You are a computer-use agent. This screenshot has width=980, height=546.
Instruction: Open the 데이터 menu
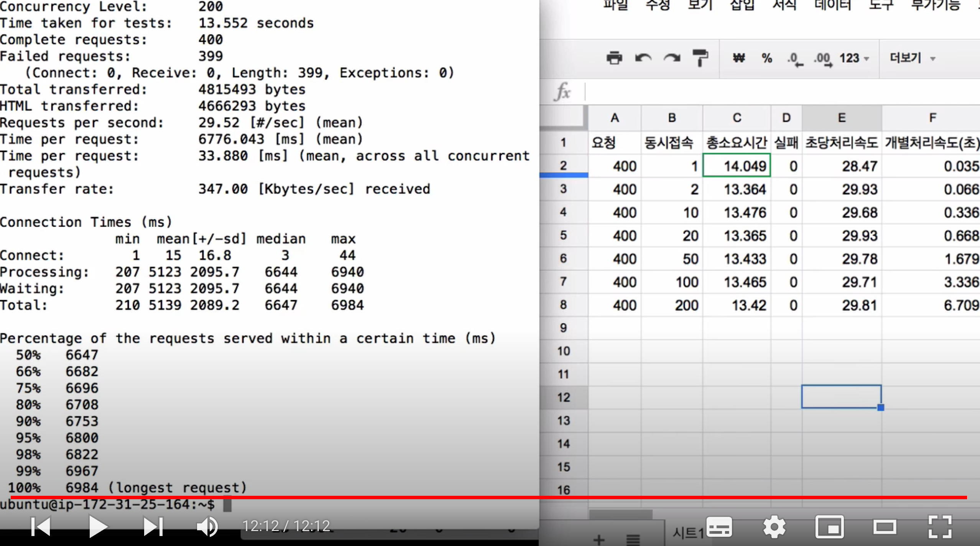pyautogui.click(x=832, y=5)
